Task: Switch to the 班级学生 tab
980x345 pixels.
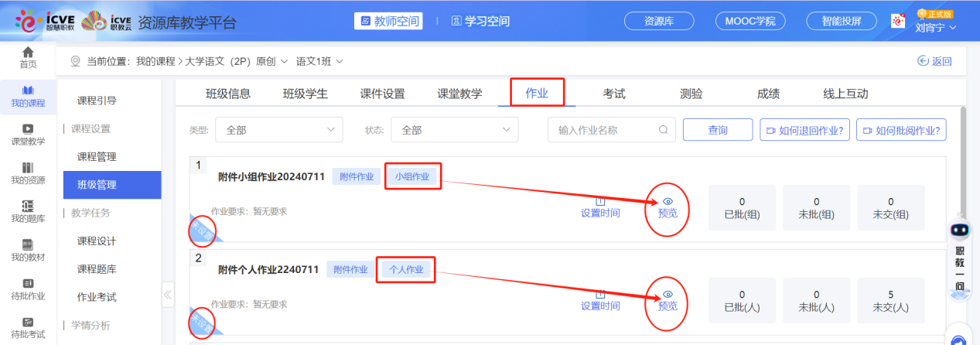Action: (305, 94)
